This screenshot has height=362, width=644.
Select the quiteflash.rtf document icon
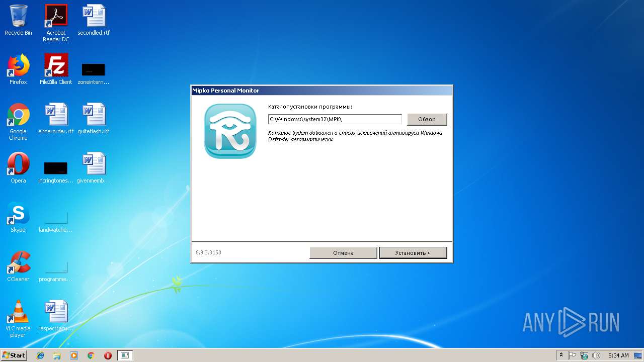point(94,118)
